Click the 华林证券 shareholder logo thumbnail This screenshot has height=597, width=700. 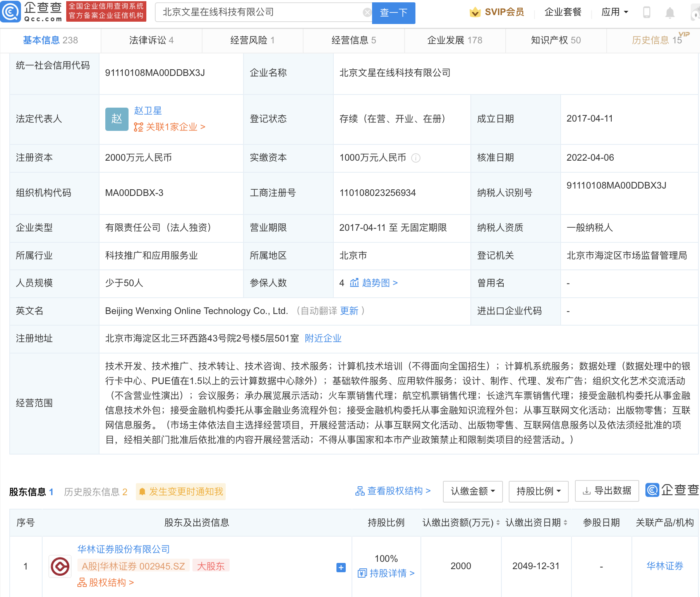tap(60, 566)
